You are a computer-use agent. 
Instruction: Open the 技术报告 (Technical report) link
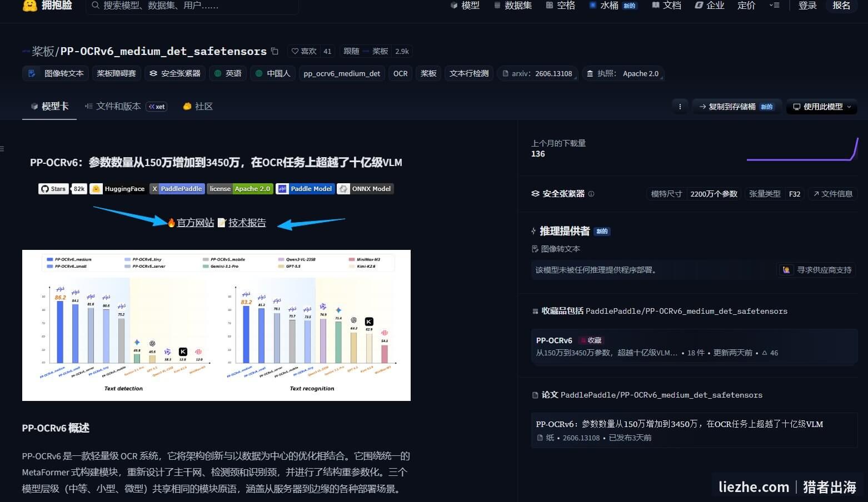tap(247, 223)
